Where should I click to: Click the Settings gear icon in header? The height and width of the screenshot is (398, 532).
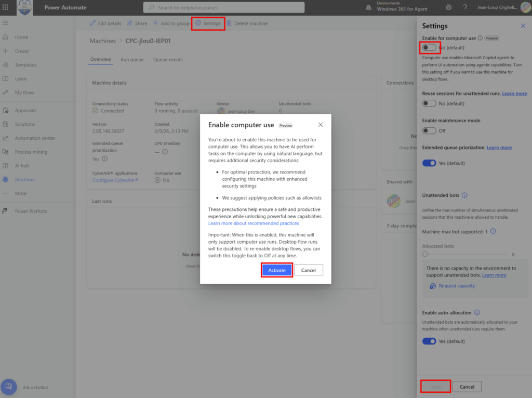[448, 7]
